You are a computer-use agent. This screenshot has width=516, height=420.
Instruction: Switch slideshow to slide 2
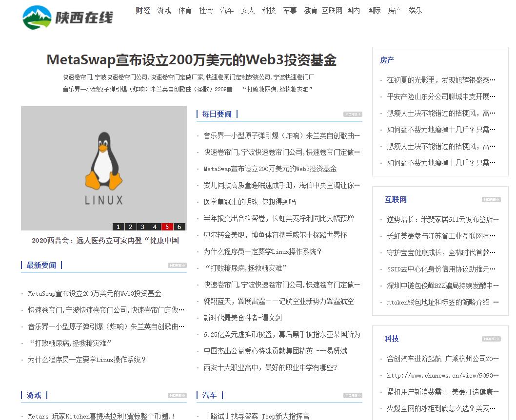coord(130,227)
